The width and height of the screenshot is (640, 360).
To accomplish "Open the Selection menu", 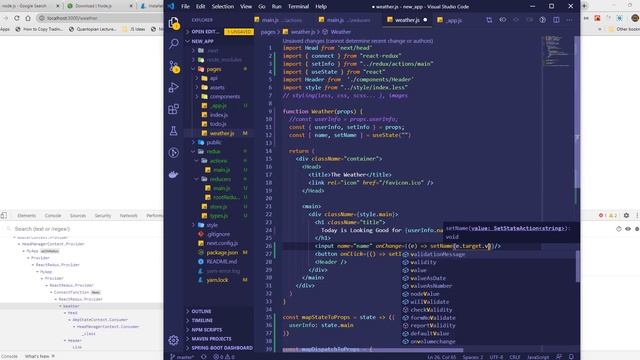I will point(222,6).
